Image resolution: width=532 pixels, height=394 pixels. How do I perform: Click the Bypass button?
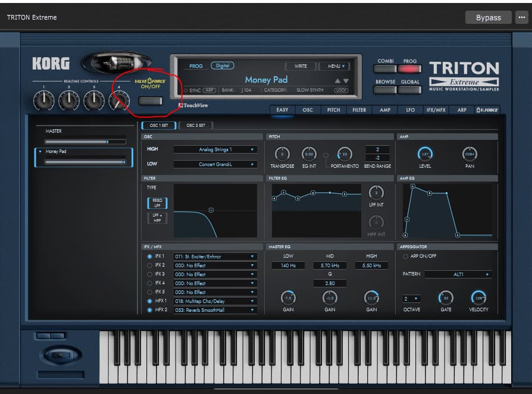coord(488,17)
